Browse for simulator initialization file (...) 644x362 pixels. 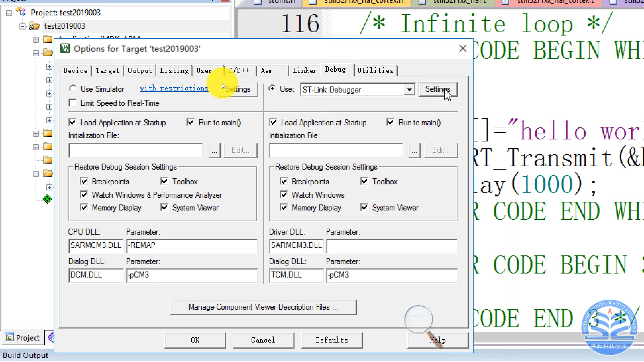point(214,150)
